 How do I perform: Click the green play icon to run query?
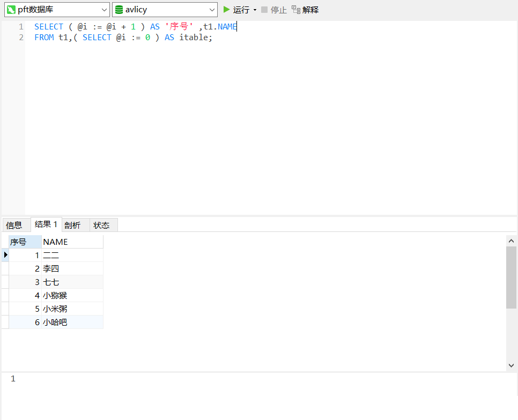point(226,9)
